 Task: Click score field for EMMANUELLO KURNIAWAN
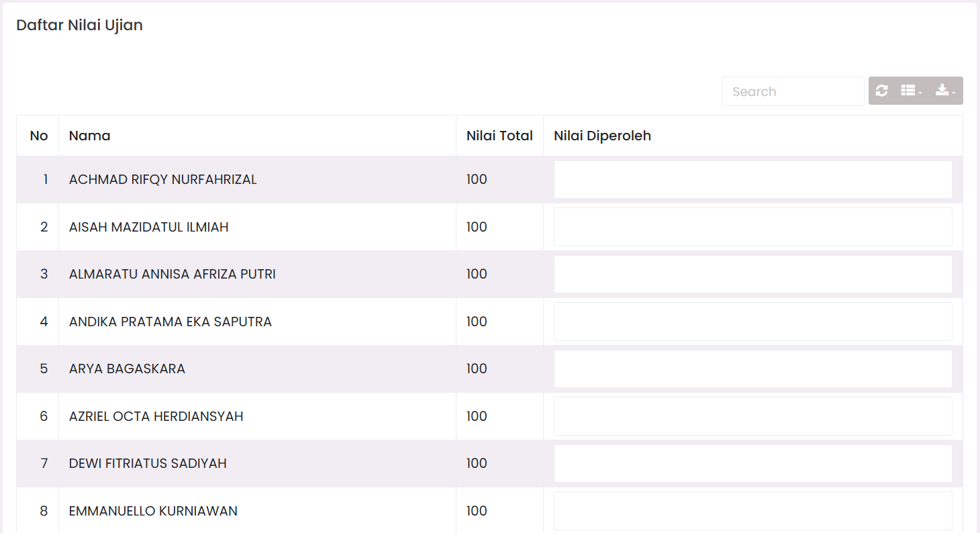tap(752, 511)
